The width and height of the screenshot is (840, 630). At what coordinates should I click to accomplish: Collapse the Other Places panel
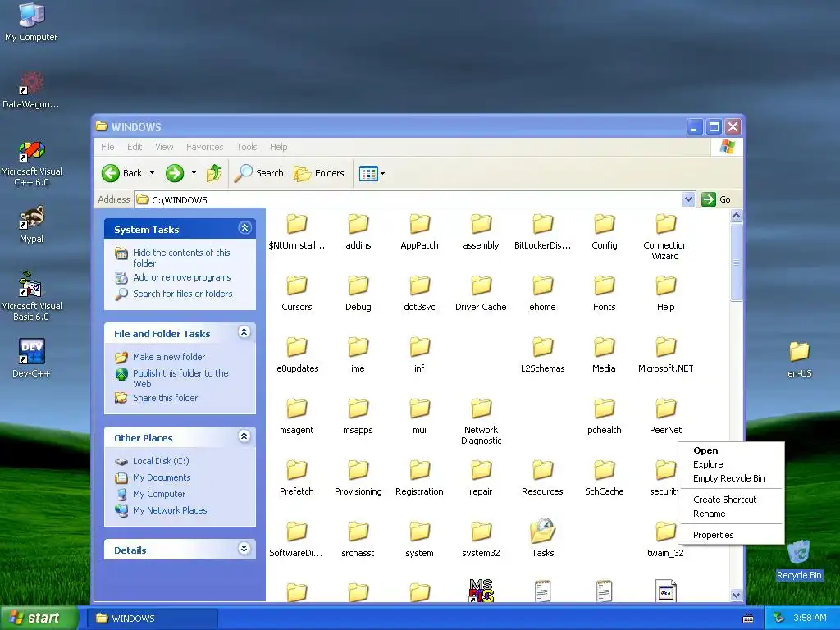[244, 436]
